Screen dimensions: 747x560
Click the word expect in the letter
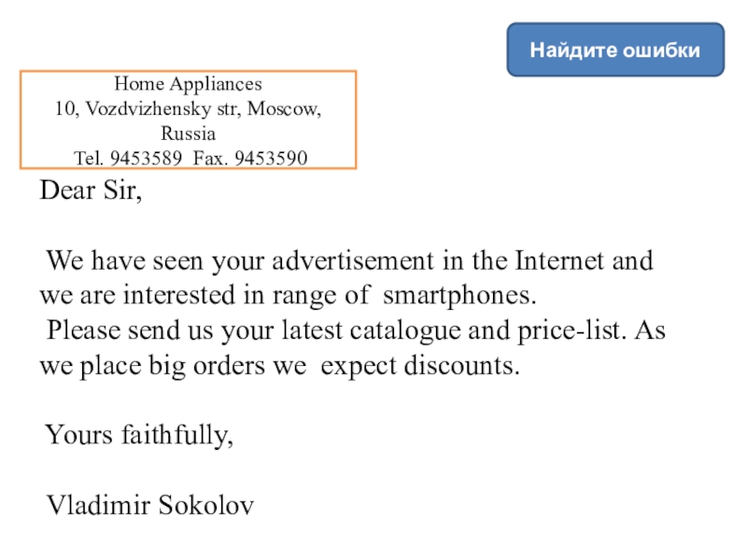(358, 365)
